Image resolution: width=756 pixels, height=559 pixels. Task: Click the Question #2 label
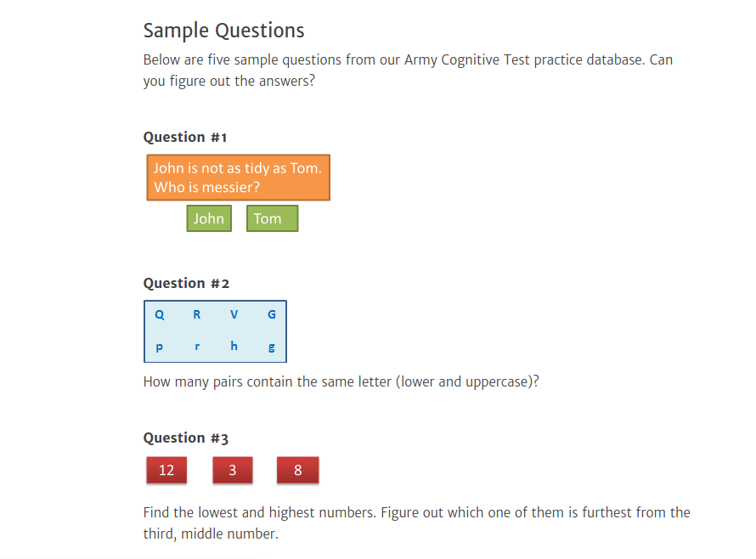(186, 283)
